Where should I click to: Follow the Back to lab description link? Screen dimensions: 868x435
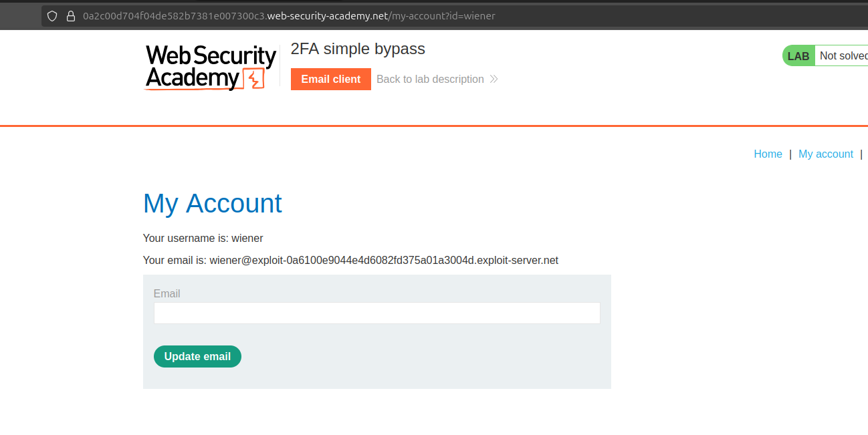click(x=430, y=80)
